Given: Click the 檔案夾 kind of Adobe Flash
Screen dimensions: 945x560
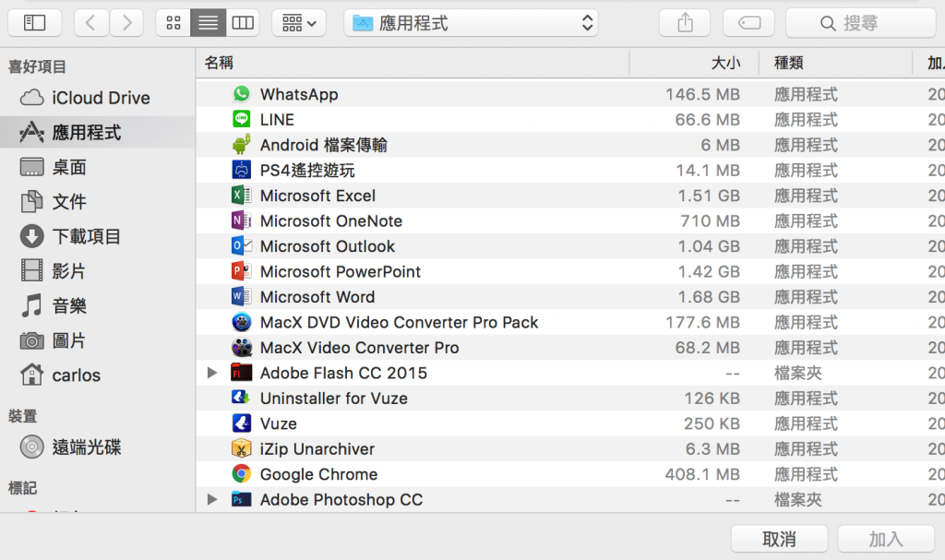Looking at the screenshot, I should (798, 373).
